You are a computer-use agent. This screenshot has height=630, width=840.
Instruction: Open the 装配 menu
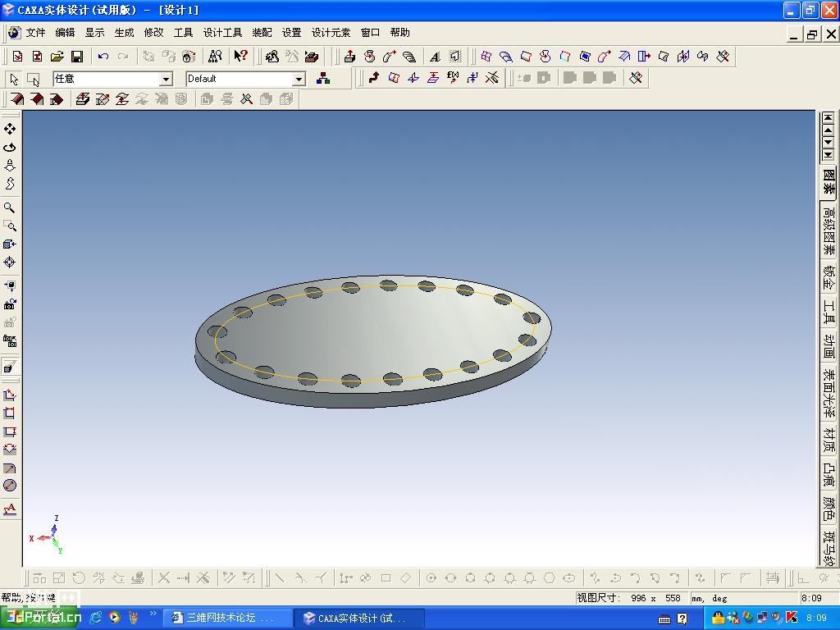[262, 33]
